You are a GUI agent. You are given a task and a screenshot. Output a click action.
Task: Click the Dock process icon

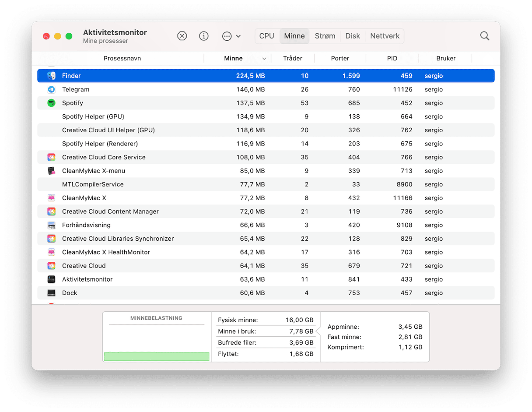pyautogui.click(x=52, y=293)
